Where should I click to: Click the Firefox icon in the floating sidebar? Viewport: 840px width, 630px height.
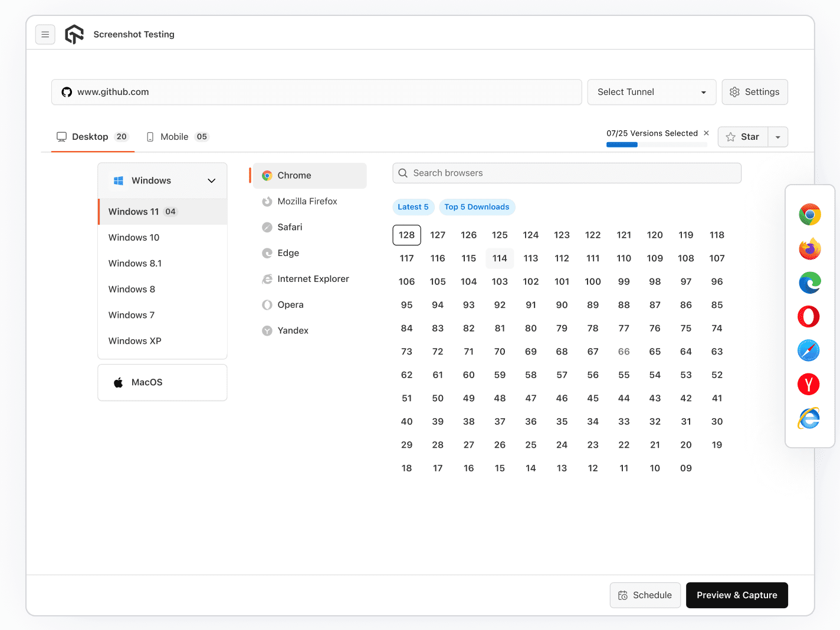coord(809,249)
